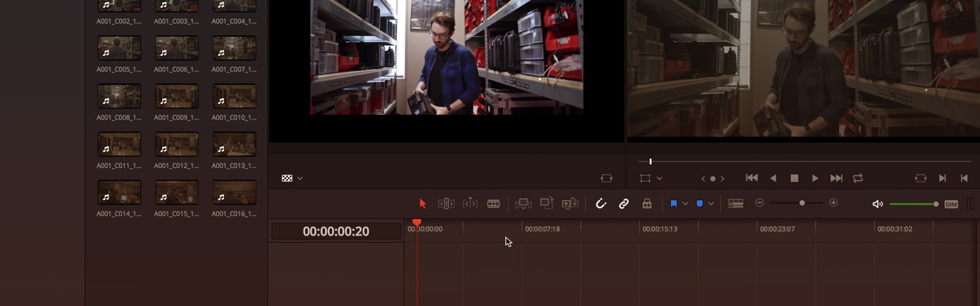Toggle the DIM audio button
The width and height of the screenshot is (980, 306).
pos(951,204)
